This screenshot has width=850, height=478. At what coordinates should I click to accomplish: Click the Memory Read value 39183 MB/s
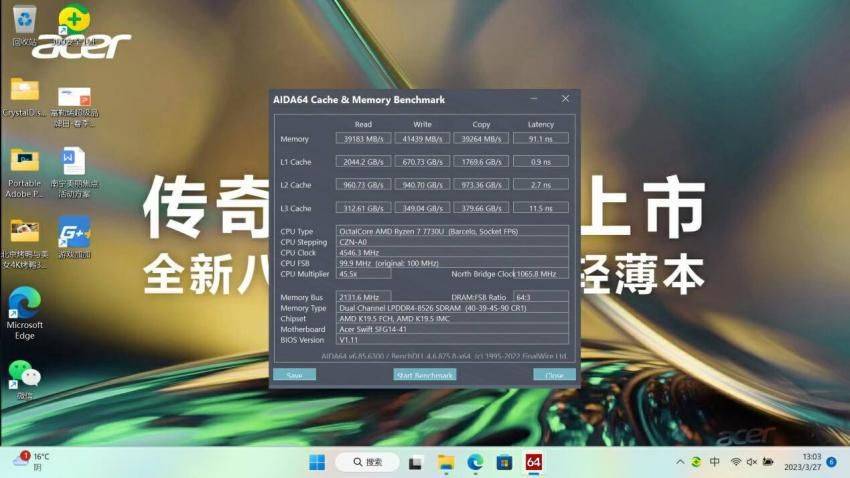(363, 139)
